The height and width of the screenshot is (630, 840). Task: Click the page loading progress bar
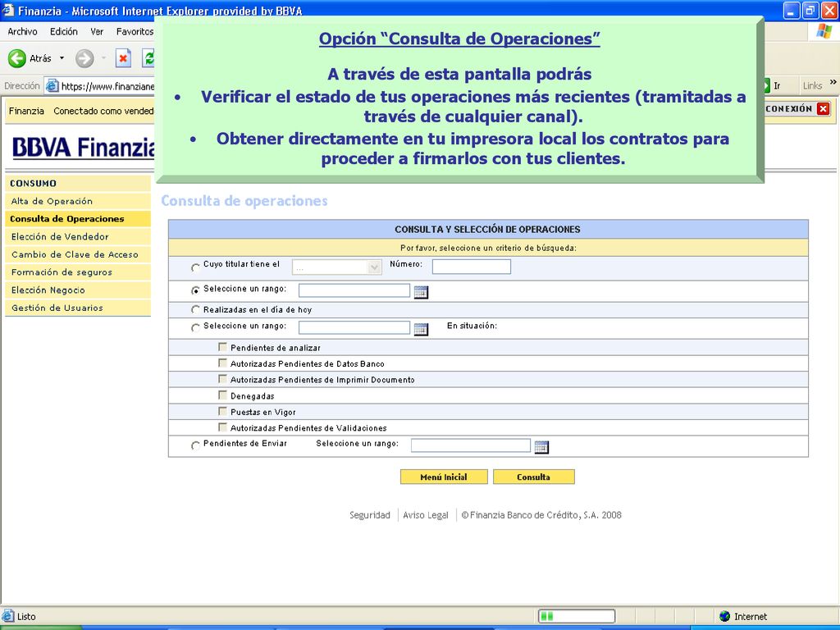[577, 616]
